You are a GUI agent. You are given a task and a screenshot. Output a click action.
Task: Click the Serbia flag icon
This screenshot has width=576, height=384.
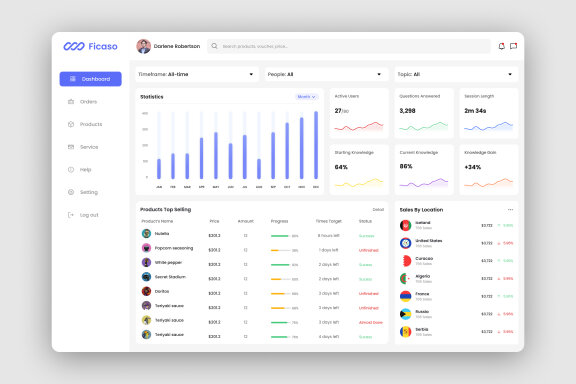coord(406,331)
